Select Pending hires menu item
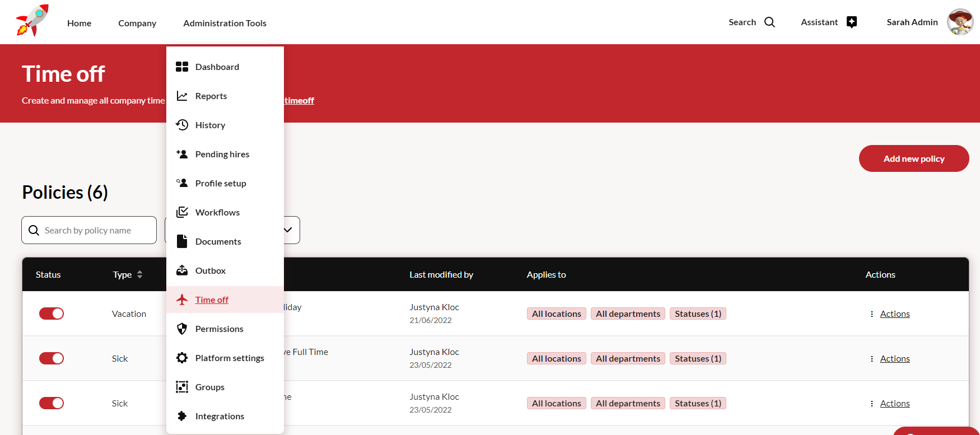 [222, 154]
